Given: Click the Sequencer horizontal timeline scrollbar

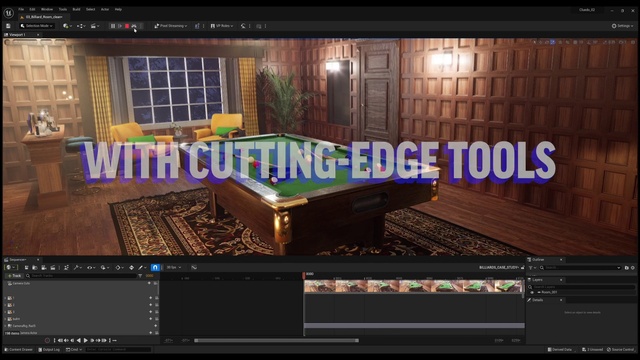Looking at the screenshot, I should [276, 340].
